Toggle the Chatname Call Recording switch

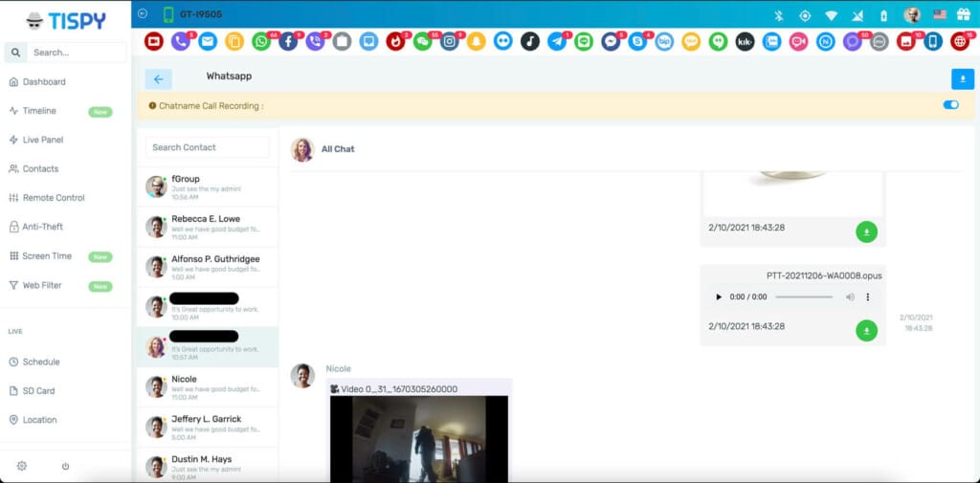[x=950, y=105]
